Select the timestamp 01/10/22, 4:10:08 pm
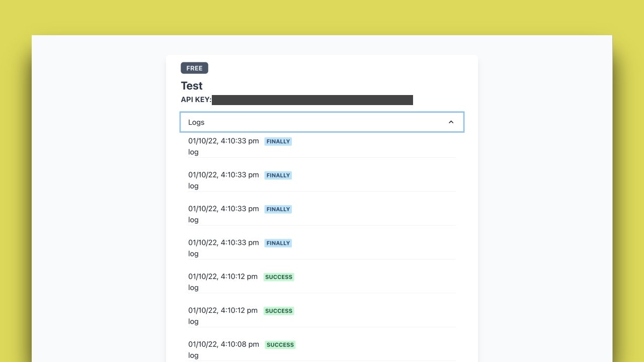644x362 pixels. [x=223, y=344]
